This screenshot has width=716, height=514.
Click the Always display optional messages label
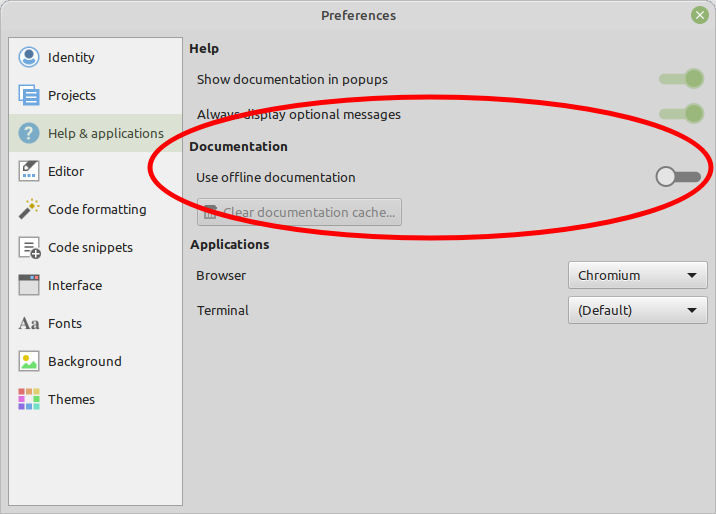[x=299, y=114]
